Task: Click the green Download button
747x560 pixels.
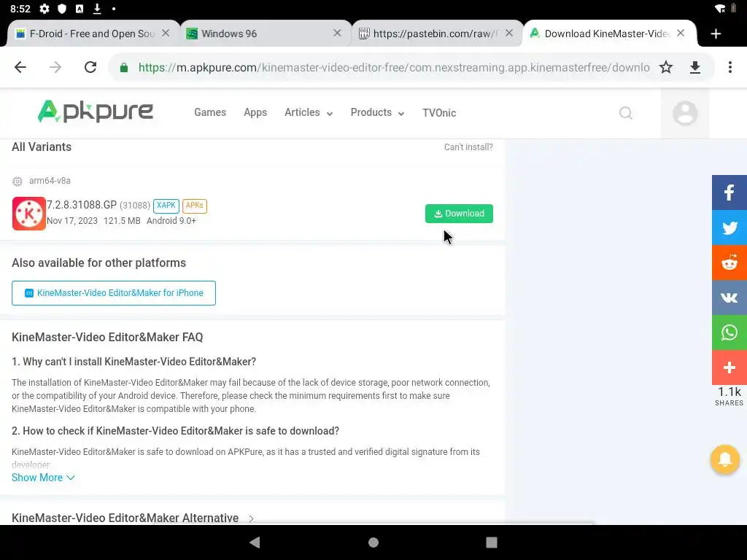Action: 459,214
